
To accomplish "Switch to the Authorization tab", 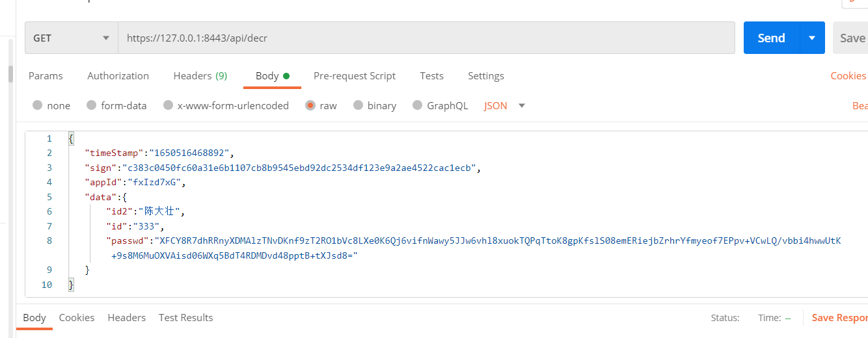I will 118,76.
